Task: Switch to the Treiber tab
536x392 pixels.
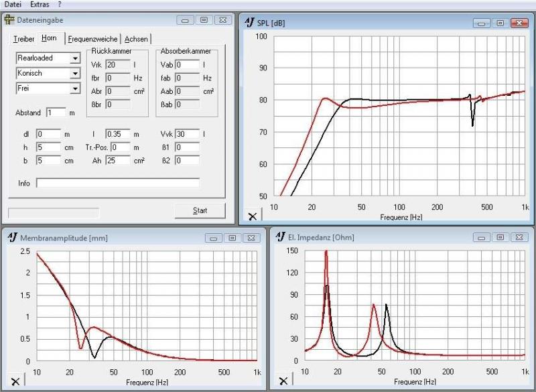Action: pos(23,39)
